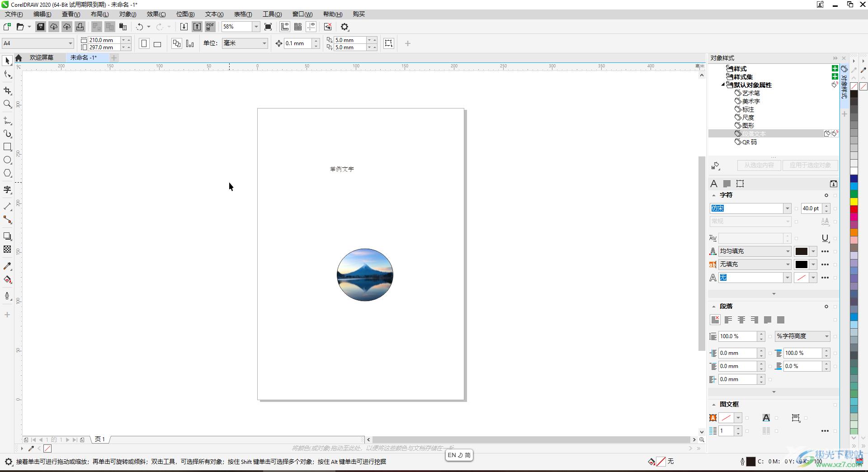Viewport: 868px width, 472px height.
Task: Select the Zoom tool magnifier
Action: pyautogui.click(x=7, y=104)
